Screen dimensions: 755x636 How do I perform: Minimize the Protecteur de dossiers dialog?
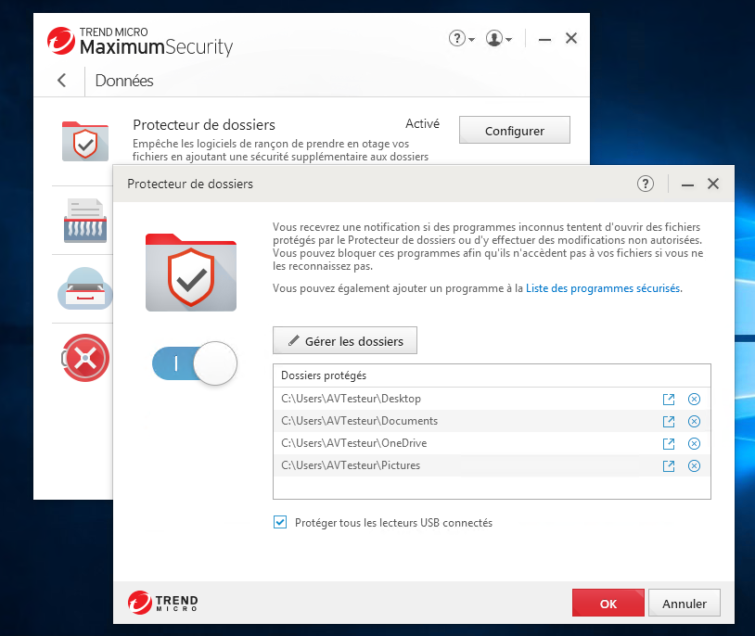point(688,184)
